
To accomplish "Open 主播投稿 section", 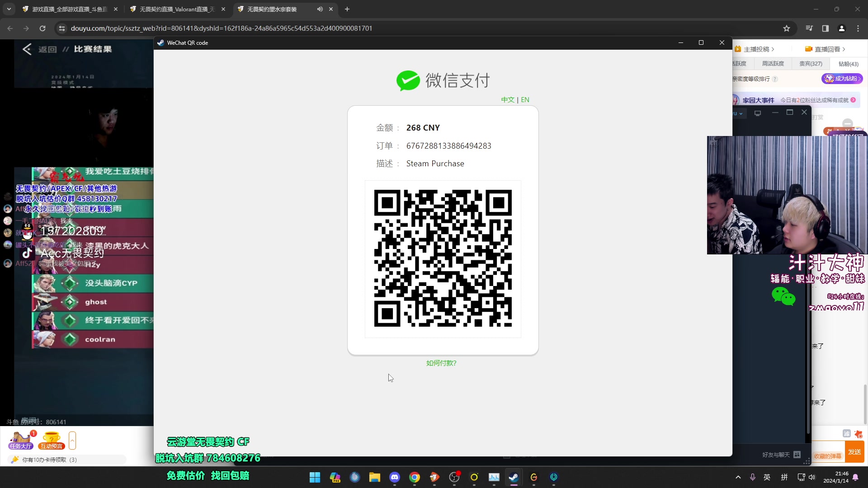I will 755,49.
